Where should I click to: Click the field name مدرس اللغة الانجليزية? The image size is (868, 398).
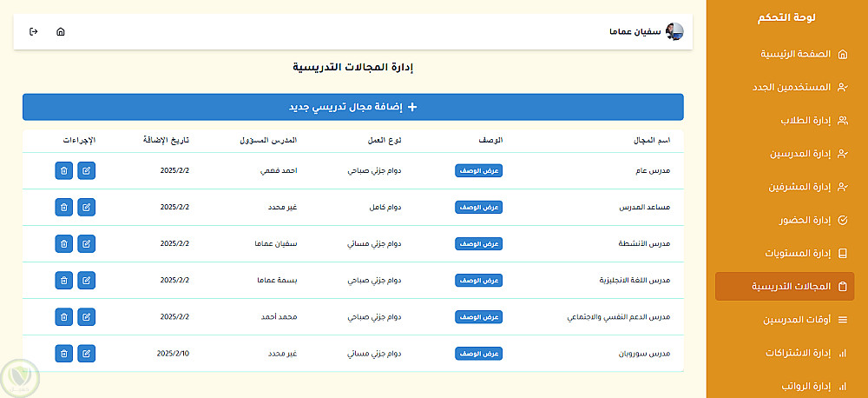point(635,281)
